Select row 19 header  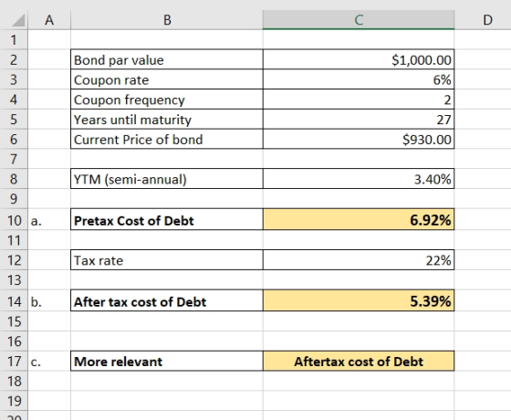coord(14,401)
